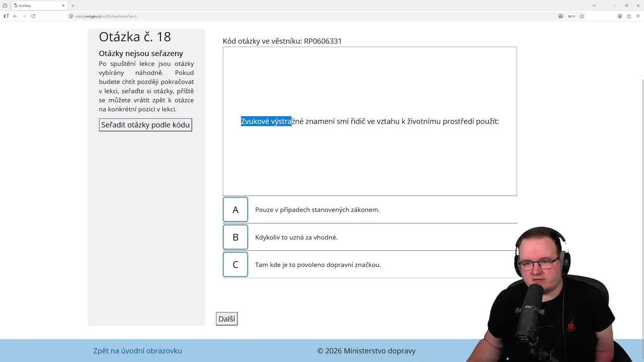Bookmark this page with star icon
The image size is (644, 362).
point(582,16)
